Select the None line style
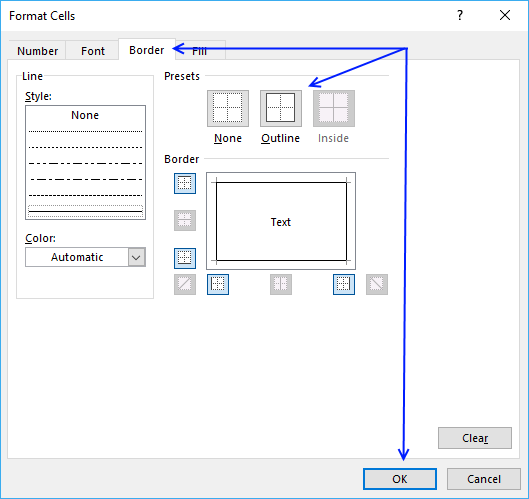 (85, 115)
